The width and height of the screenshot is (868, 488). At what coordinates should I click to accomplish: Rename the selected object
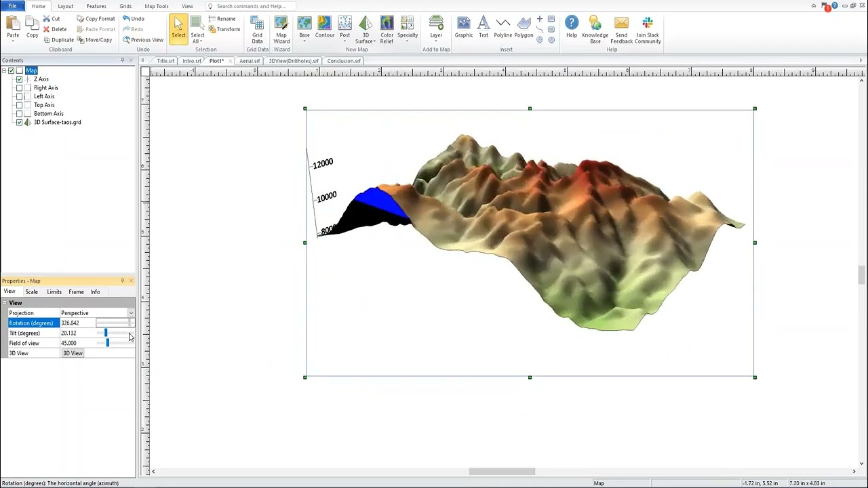coord(222,19)
